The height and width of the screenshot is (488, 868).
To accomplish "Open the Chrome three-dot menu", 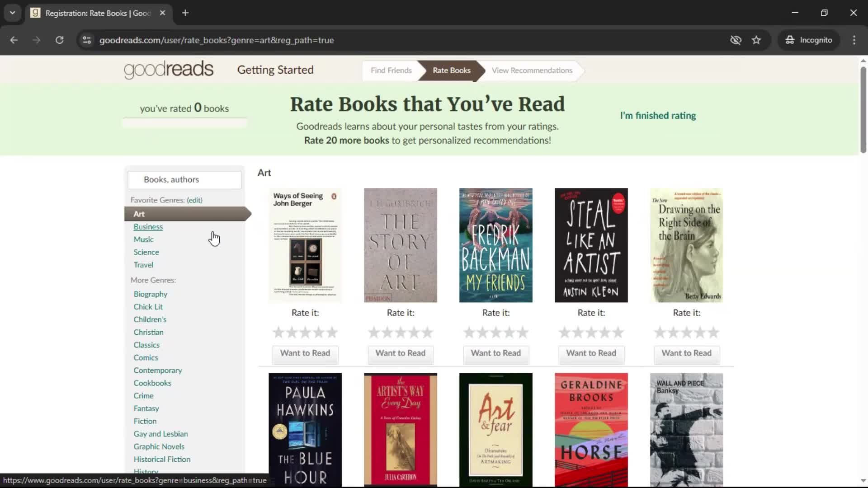I will (854, 40).
